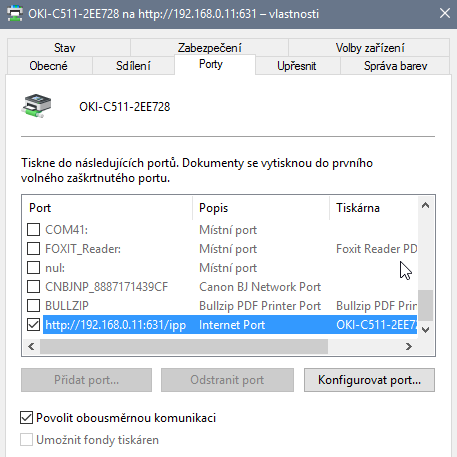Click the OKI-C511-2EE7 printer cell in list

(376, 325)
